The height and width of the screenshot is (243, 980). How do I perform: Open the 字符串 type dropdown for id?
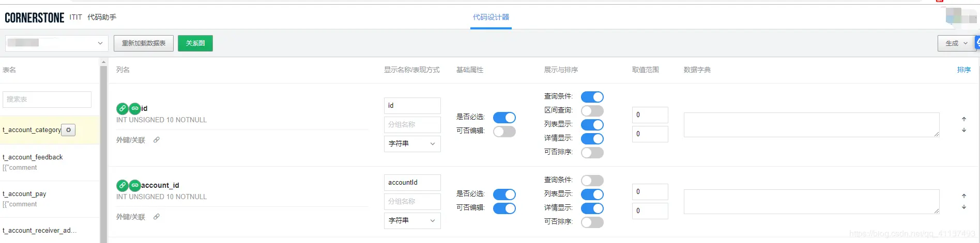[412, 144]
